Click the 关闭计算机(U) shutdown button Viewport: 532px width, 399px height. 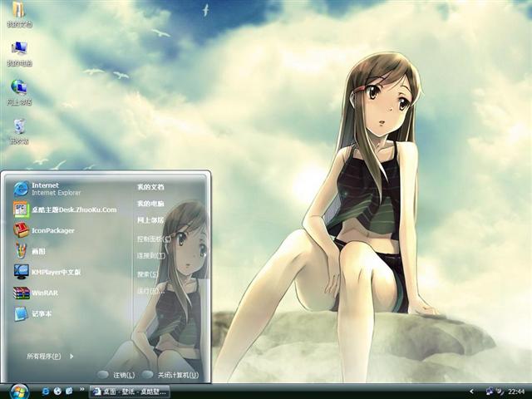click(x=170, y=375)
